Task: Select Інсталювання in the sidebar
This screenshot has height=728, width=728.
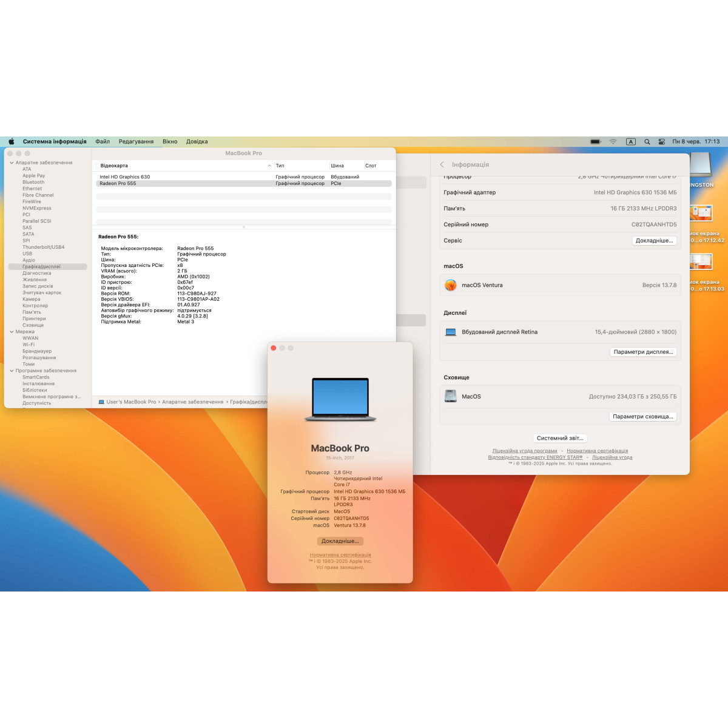Action: tap(38, 383)
